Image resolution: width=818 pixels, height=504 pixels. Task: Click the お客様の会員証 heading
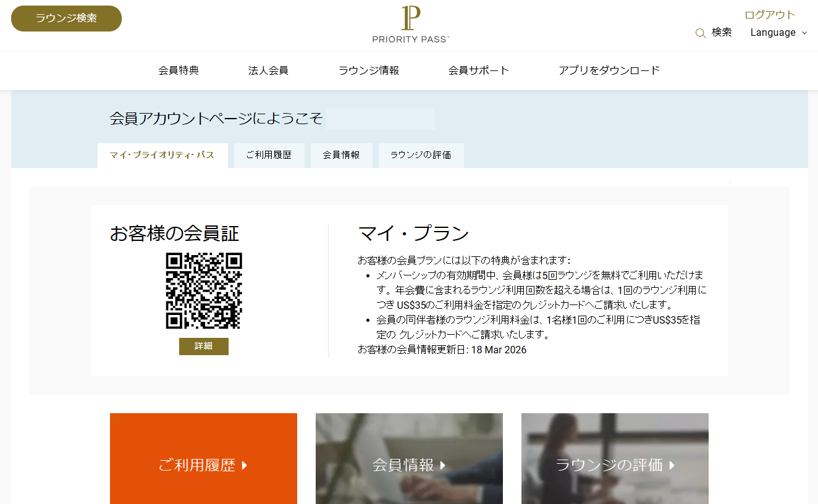pos(175,233)
